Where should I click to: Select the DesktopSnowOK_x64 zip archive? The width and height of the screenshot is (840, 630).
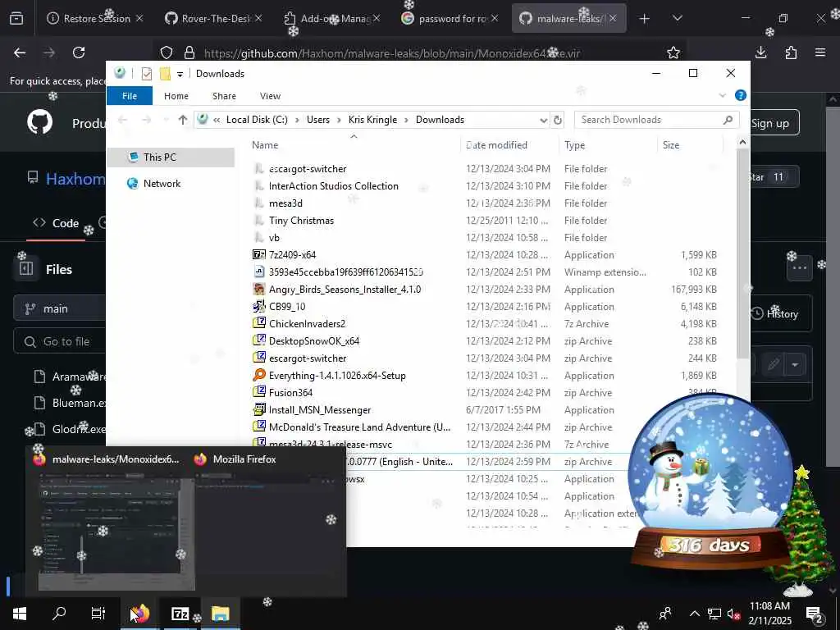tap(314, 341)
